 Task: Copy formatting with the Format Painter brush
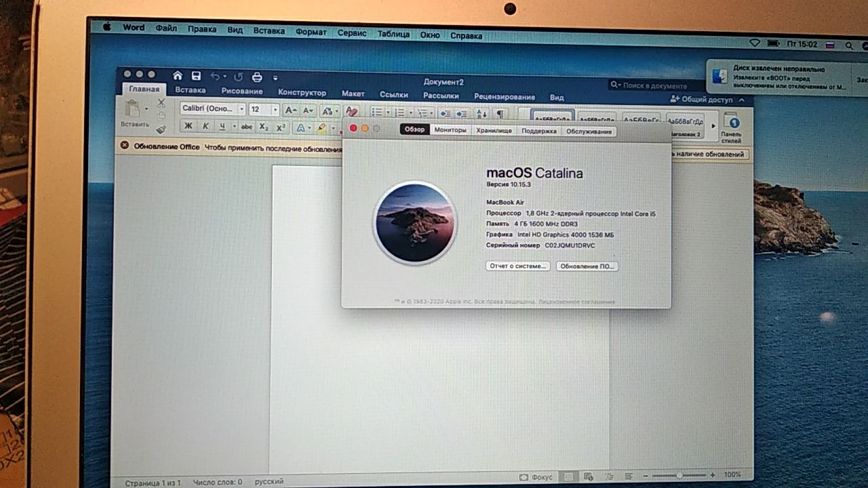[161, 129]
